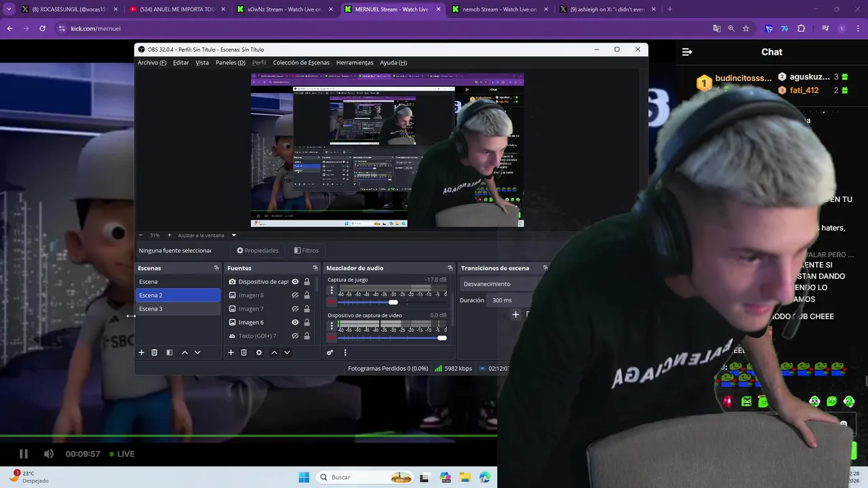The width and height of the screenshot is (868, 488).
Task: Open source properties gear in the Fuentes toolbar
Action: (259, 352)
